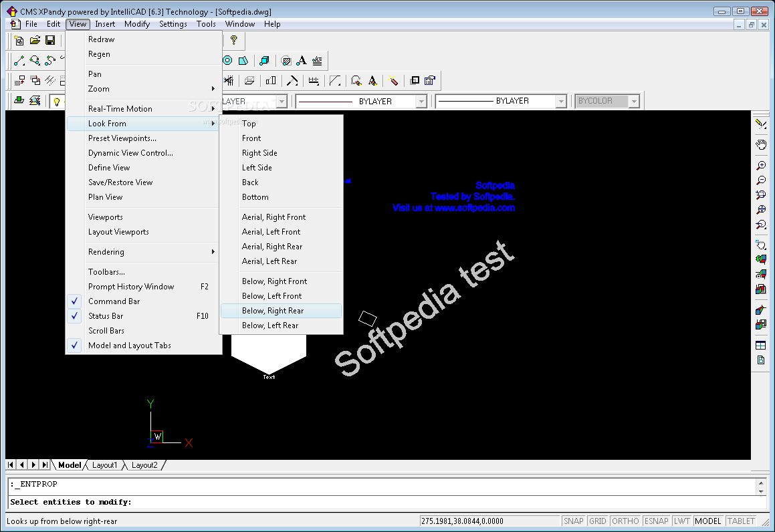Jump to last layout tab arrow
775x532 pixels.
pyautogui.click(x=45, y=464)
